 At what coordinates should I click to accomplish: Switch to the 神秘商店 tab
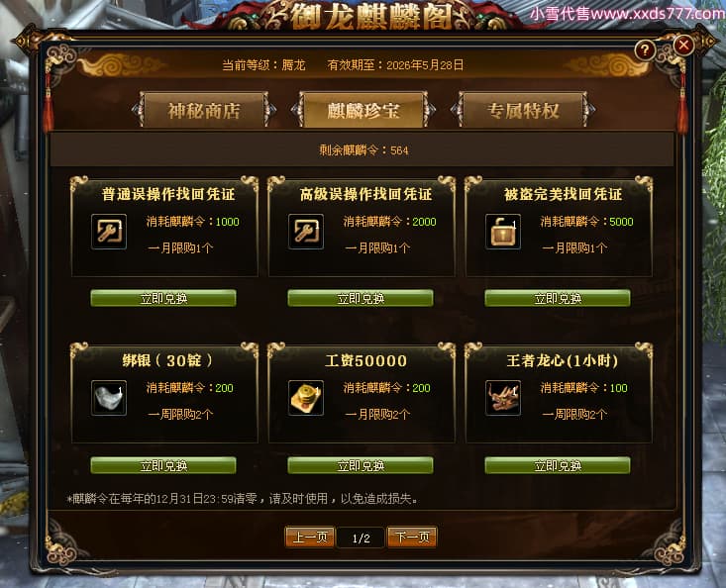[204, 110]
